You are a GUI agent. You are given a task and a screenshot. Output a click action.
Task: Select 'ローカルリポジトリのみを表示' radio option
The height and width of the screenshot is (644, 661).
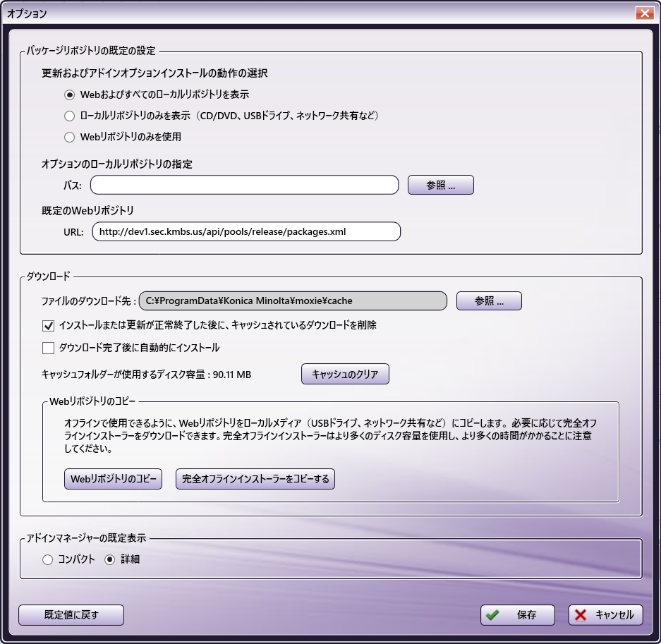[x=70, y=116]
